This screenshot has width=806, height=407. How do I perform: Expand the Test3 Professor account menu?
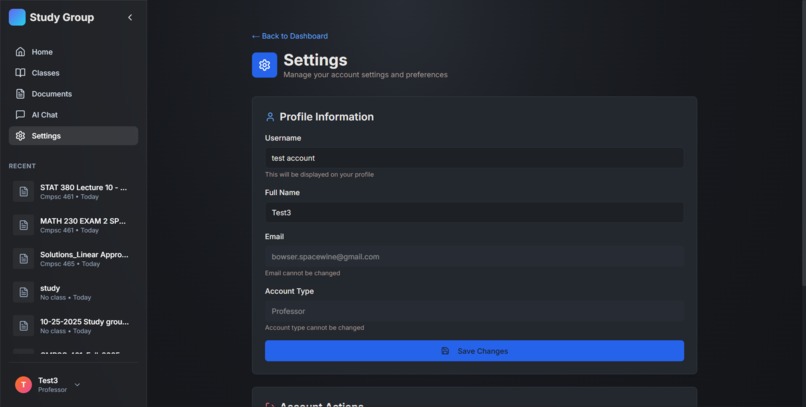(x=77, y=384)
